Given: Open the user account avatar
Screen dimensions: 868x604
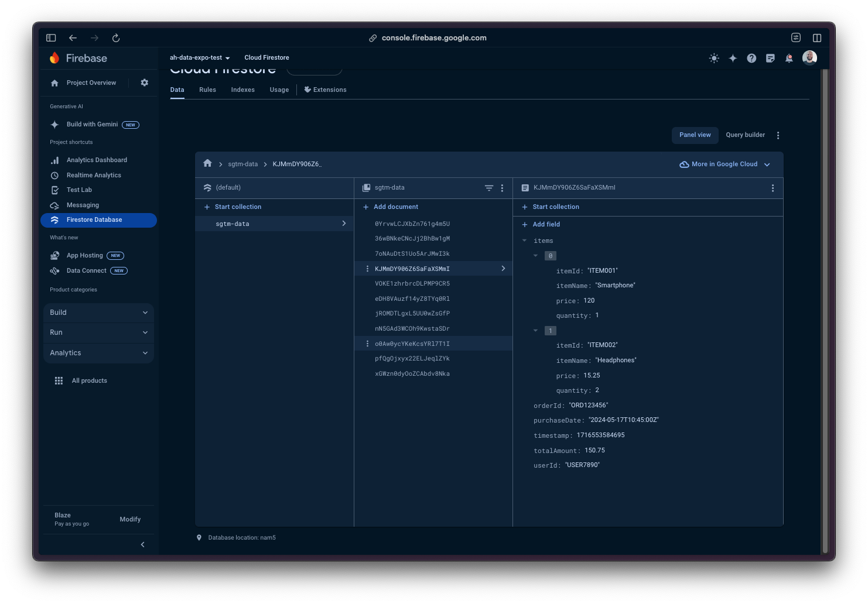Looking at the screenshot, I should [809, 57].
